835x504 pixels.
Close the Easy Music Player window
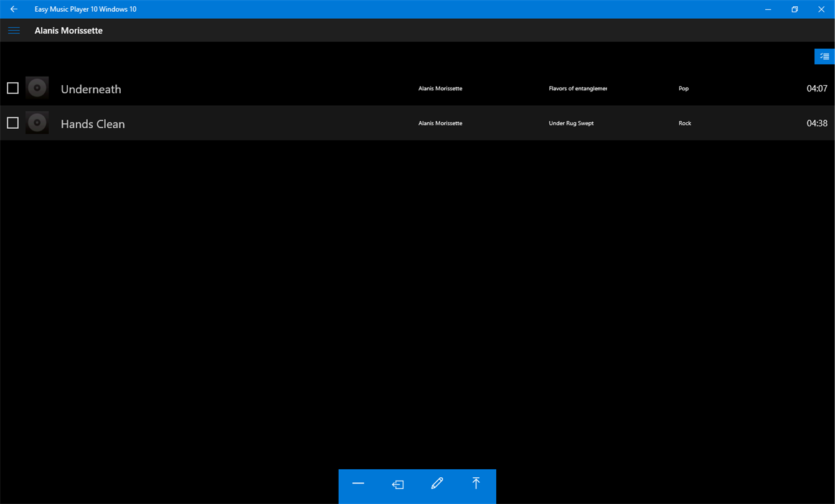[821, 9]
